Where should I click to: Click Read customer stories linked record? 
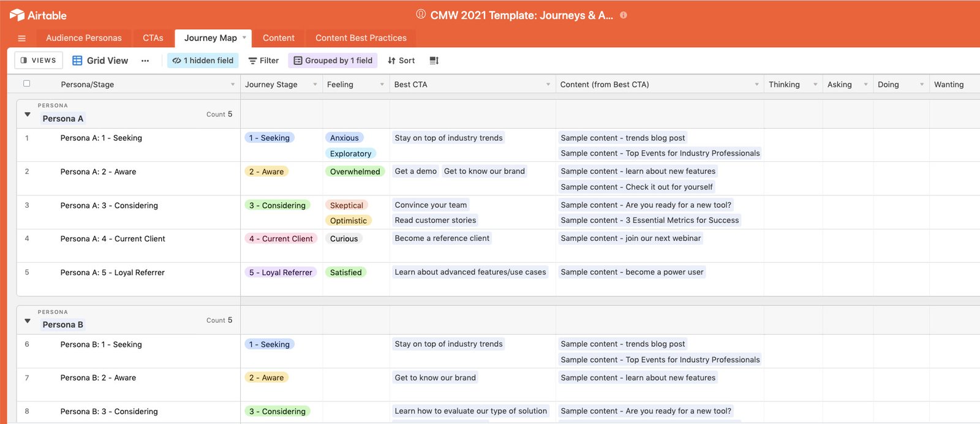tap(435, 220)
